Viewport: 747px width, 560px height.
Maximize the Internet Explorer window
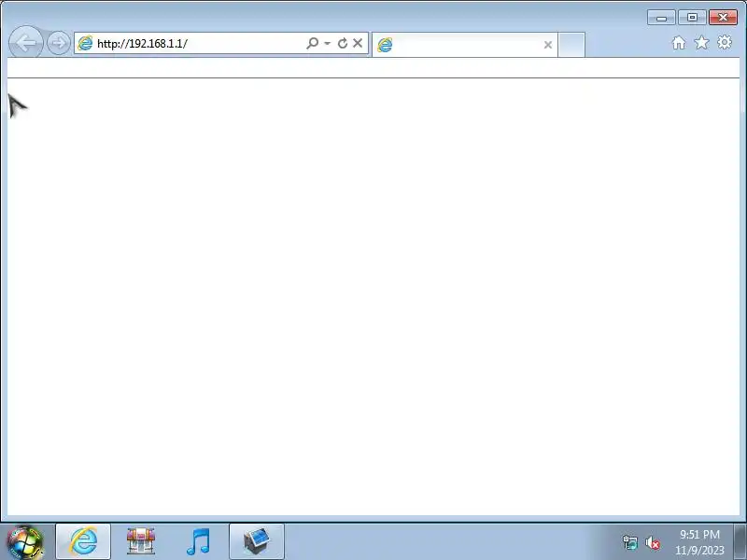692,18
